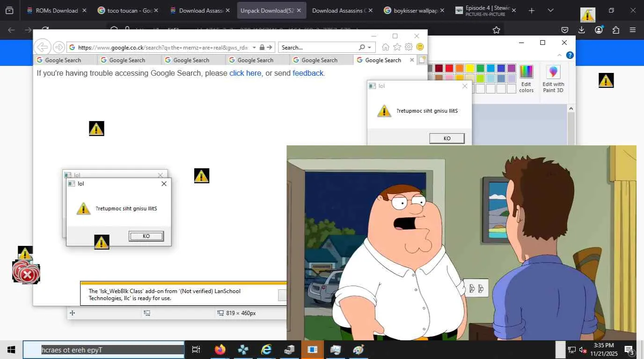Open a new Internet Explorer tab
This screenshot has height=359, width=644.
pyautogui.click(x=422, y=60)
